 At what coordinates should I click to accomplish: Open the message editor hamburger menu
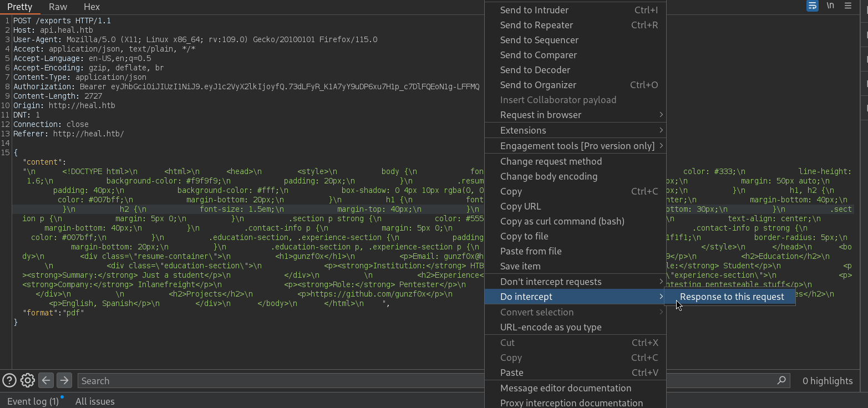click(x=848, y=6)
